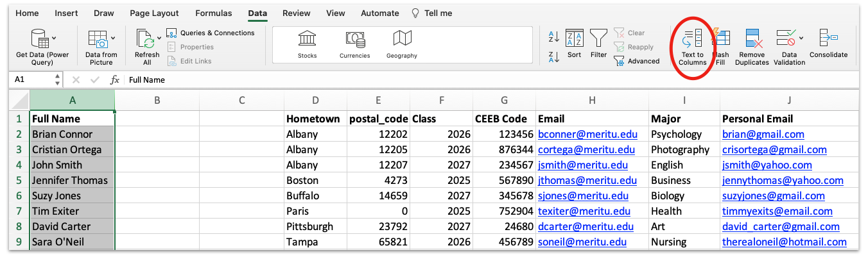Open dcarter@meritu.edu email link
Screen dimensions: 868x257
coord(585,227)
